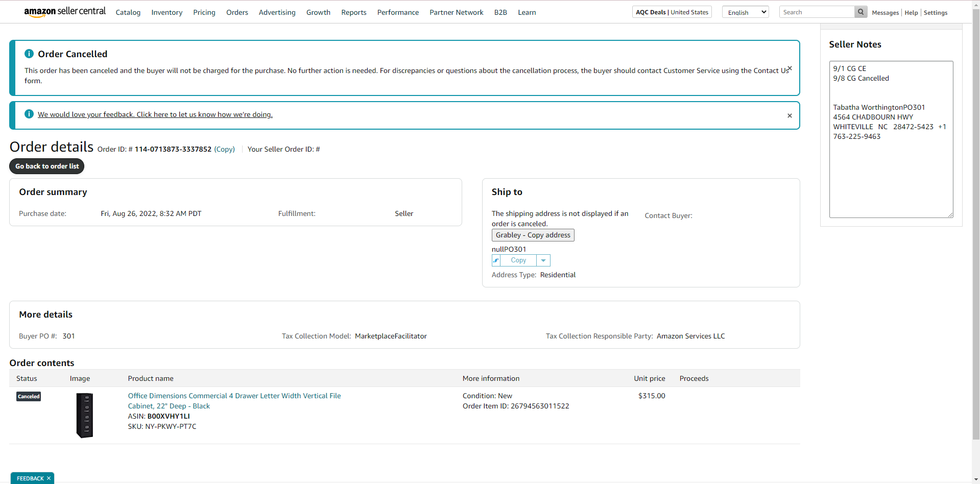Open the Help link

[911, 13]
